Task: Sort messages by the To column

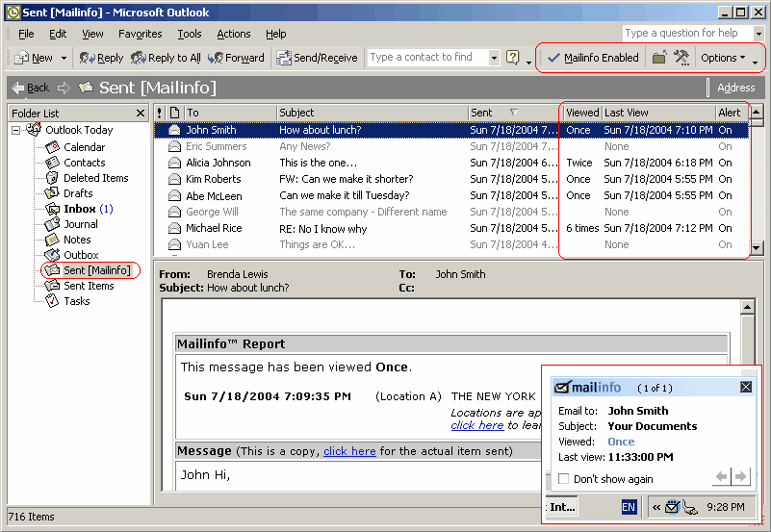Action: pyautogui.click(x=230, y=113)
